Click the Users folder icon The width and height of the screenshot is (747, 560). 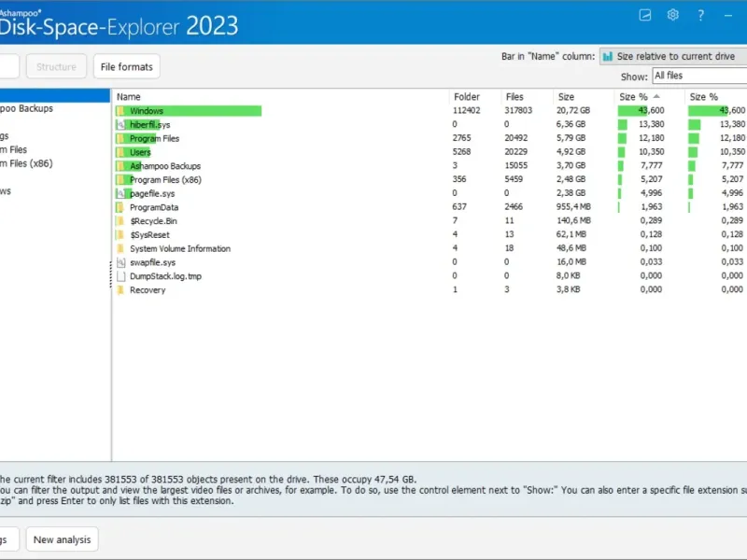pyautogui.click(x=120, y=152)
